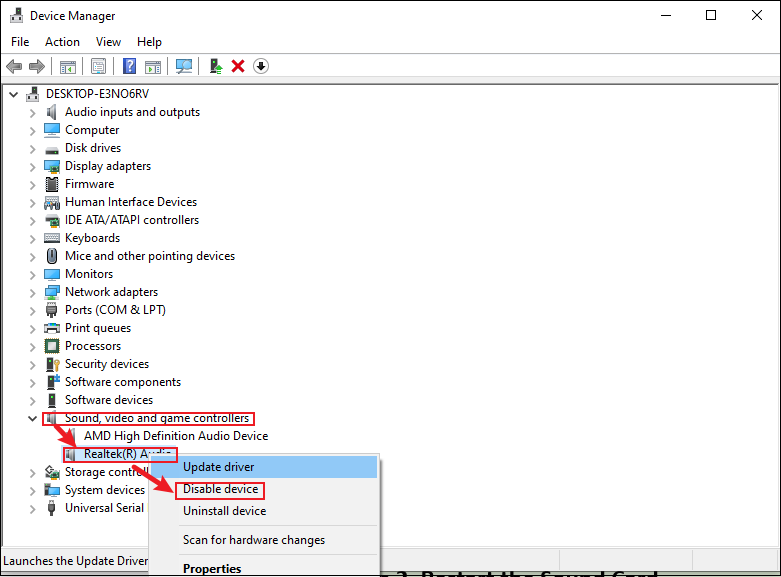Image resolution: width=781 pixels, height=577 pixels.
Task: Click the Show/Hide Action Pane toolbar icon
Action: [153, 66]
